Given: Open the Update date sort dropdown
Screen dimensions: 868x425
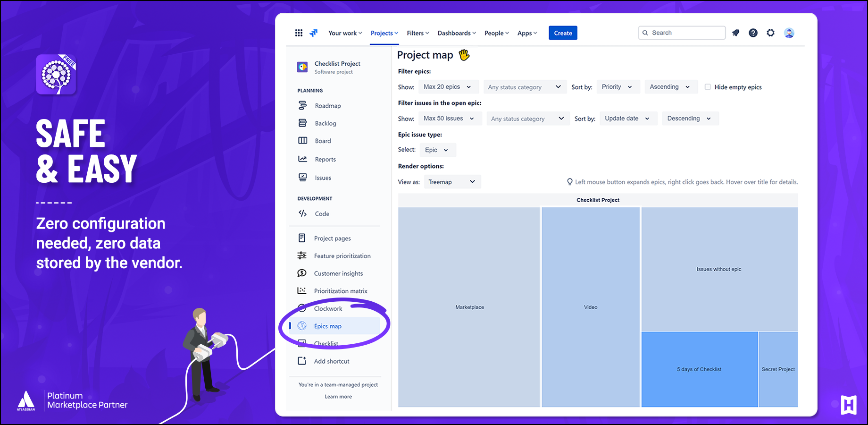Looking at the screenshot, I should [628, 119].
